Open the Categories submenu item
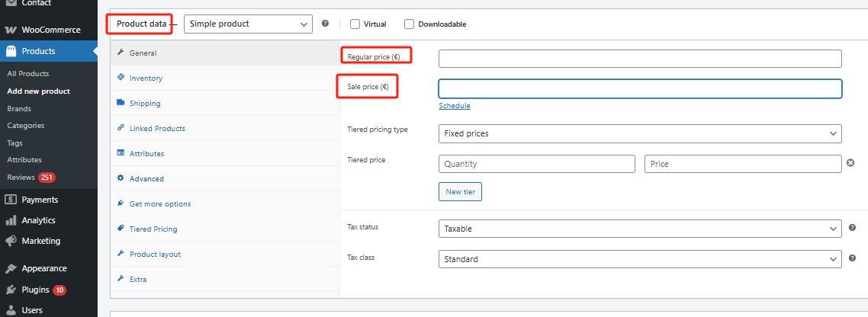The width and height of the screenshot is (868, 317). point(26,126)
